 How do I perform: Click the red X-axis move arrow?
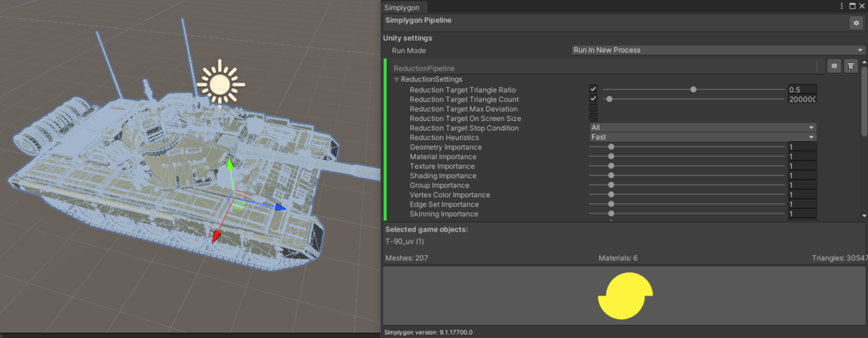[x=217, y=237]
